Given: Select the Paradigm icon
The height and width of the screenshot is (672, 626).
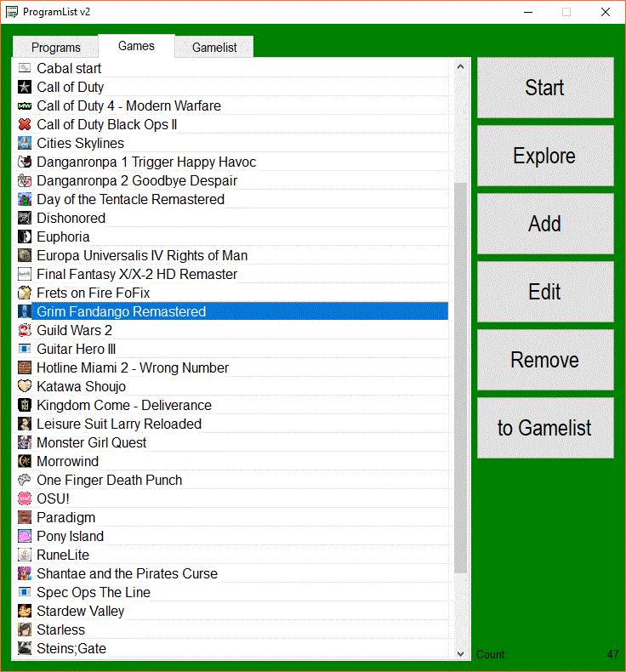Looking at the screenshot, I should coord(25,517).
